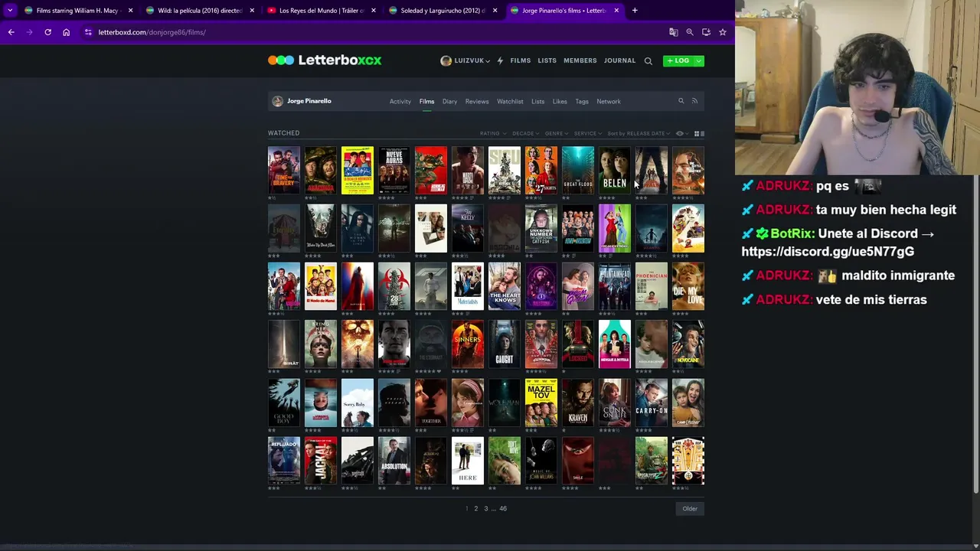This screenshot has height=551, width=980.
Task: Open the Die My Love film poster
Action: 688,286
